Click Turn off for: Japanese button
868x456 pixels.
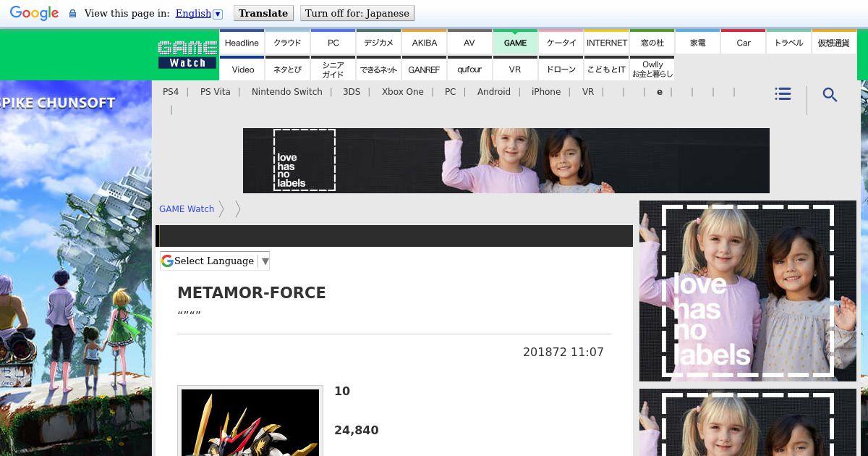click(x=357, y=13)
